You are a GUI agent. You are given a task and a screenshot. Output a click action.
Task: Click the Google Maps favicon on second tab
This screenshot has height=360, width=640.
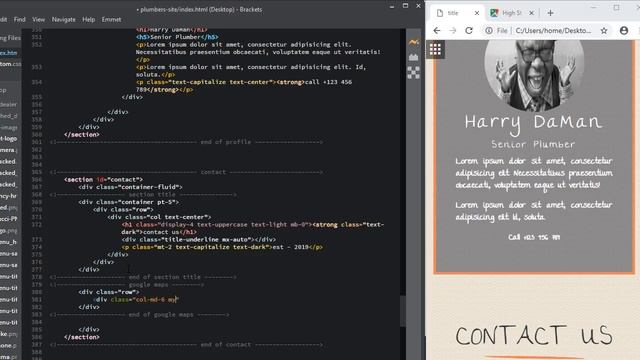[x=494, y=13]
